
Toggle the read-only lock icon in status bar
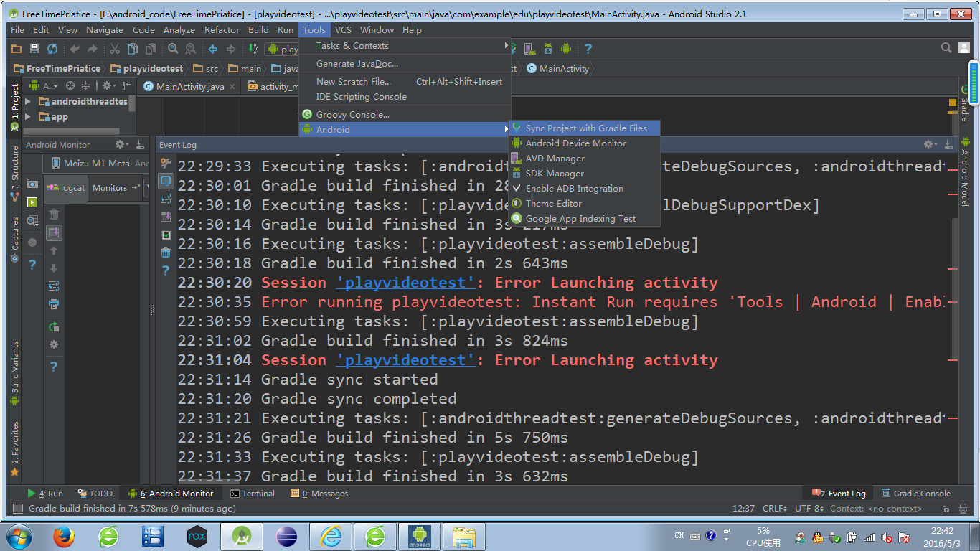click(x=947, y=509)
